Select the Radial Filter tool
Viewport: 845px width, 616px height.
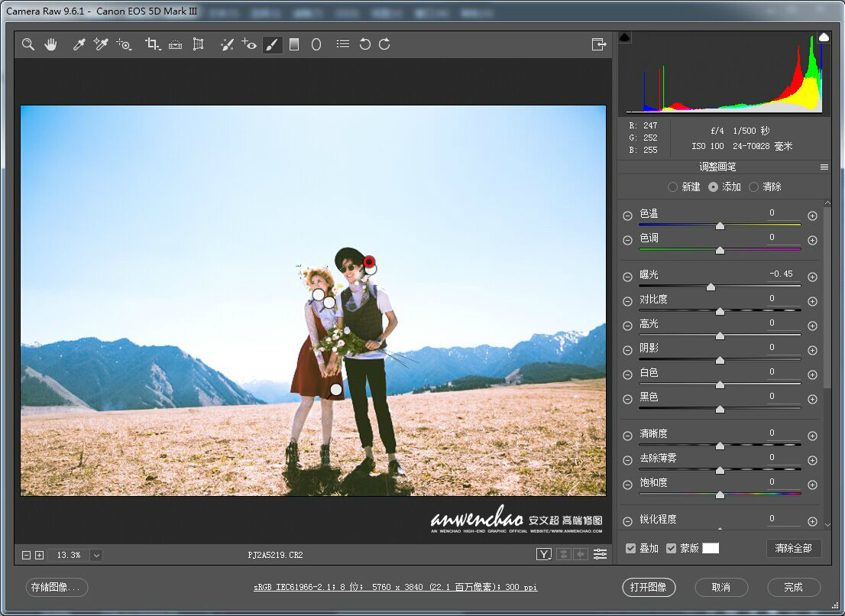[x=316, y=45]
